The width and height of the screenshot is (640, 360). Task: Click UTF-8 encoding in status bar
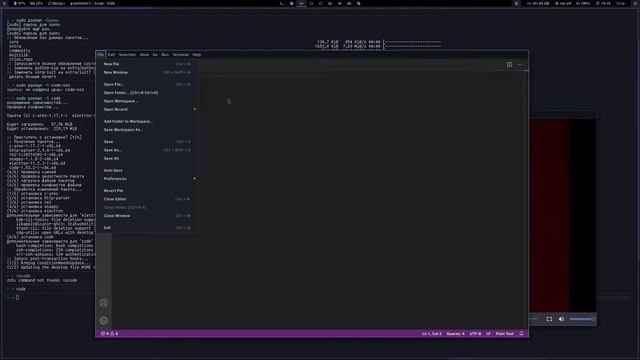click(x=475, y=333)
